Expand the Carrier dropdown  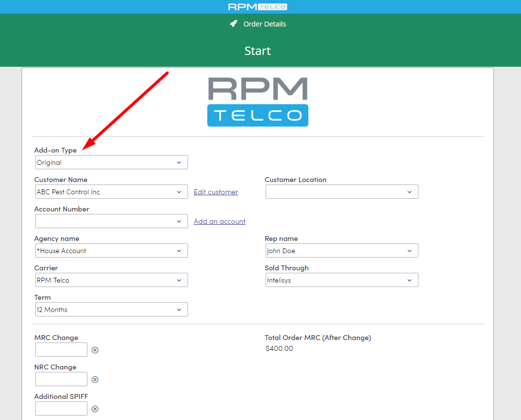[x=111, y=280]
